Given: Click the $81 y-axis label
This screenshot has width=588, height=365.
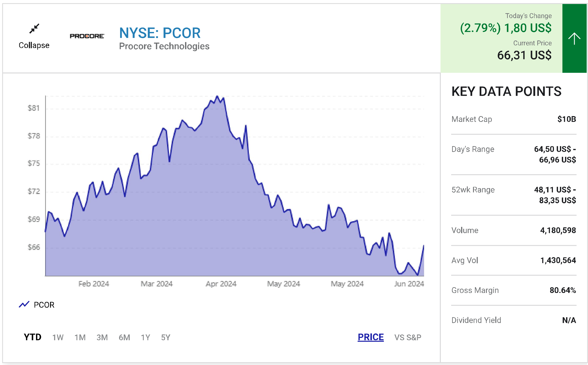Looking at the screenshot, I should (34, 108).
